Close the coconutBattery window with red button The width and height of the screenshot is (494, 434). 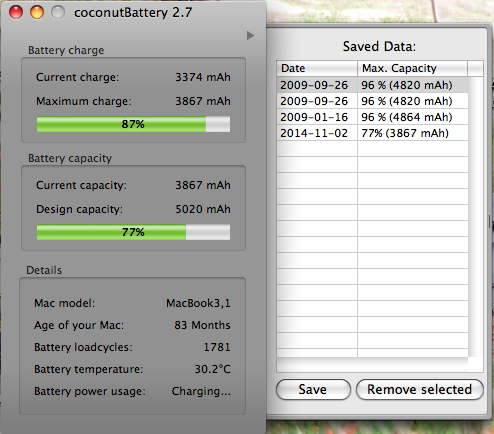(16, 12)
